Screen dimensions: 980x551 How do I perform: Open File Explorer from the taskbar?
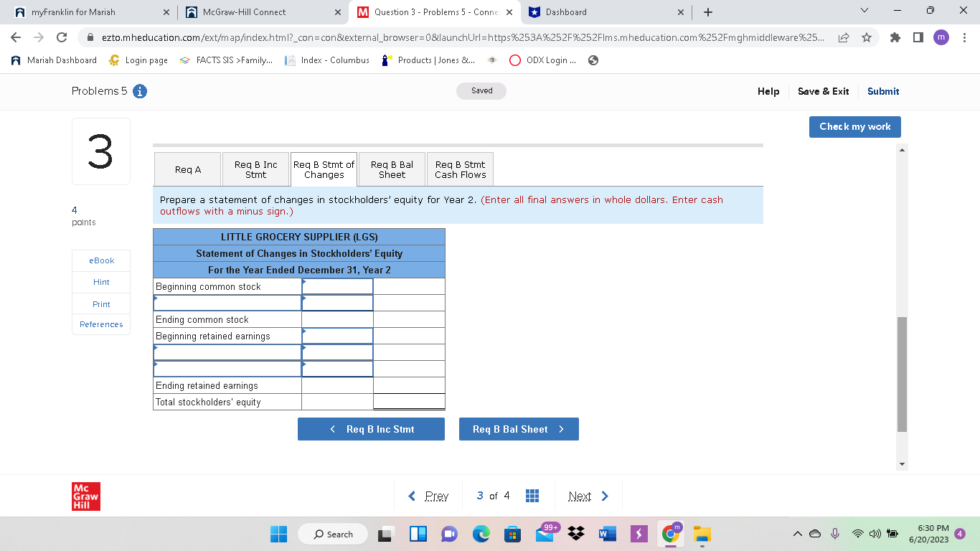pyautogui.click(x=702, y=534)
